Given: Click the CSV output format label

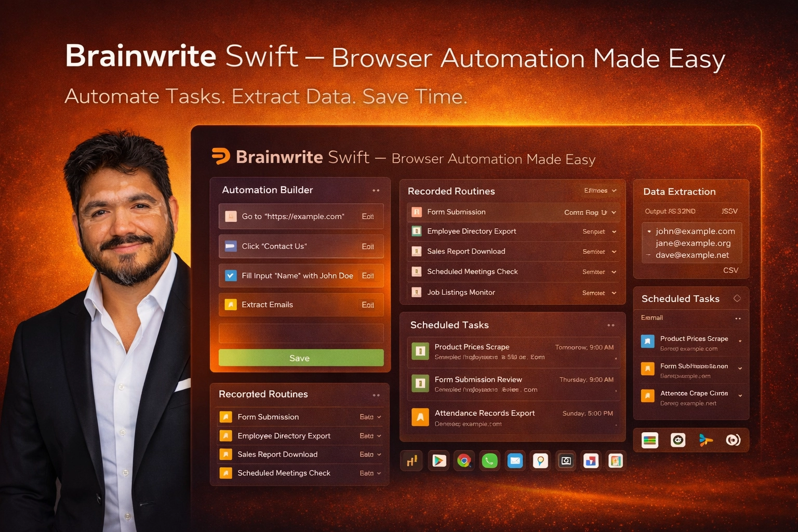Looking at the screenshot, I should (x=730, y=270).
